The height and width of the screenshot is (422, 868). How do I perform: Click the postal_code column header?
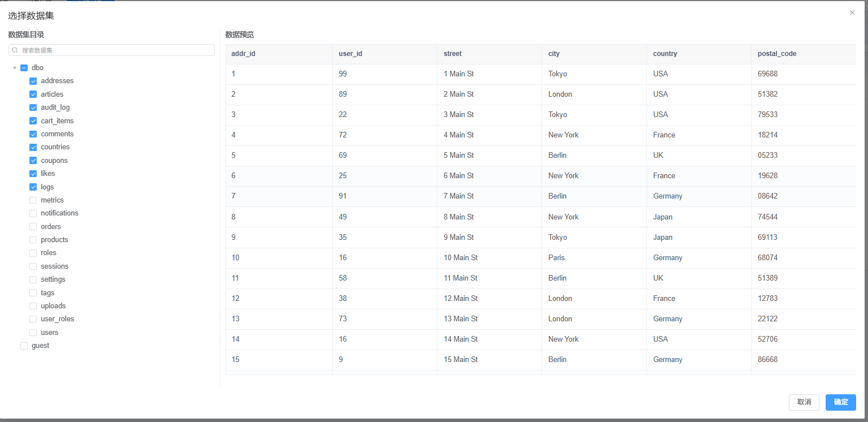(777, 54)
